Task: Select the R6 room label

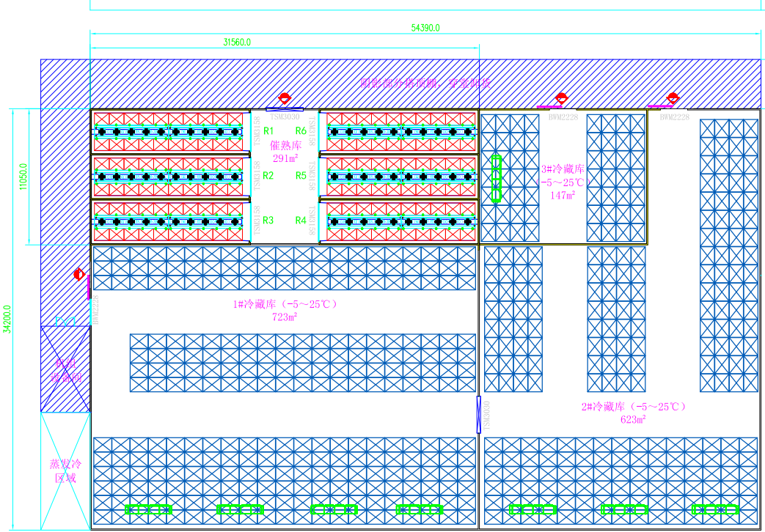Action: (301, 130)
